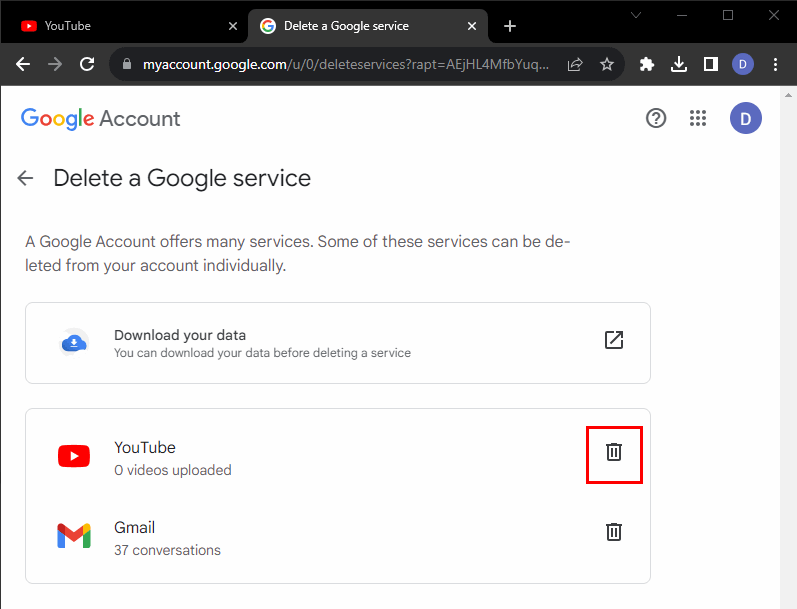Click the Gmail delete trash icon
Image resolution: width=797 pixels, height=609 pixels.
click(614, 532)
